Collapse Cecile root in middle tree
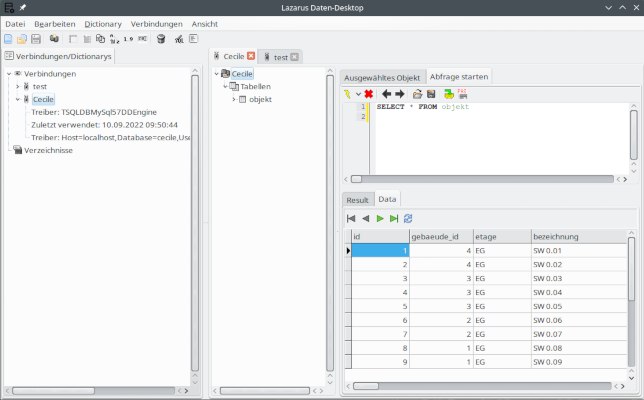The image size is (644, 400). coord(217,74)
